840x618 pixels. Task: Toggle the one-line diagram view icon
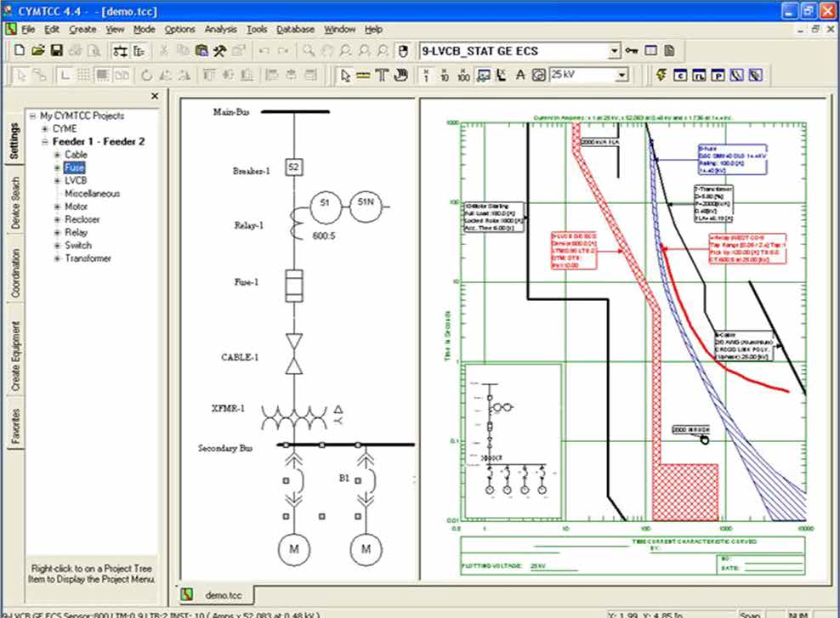(x=121, y=51)
